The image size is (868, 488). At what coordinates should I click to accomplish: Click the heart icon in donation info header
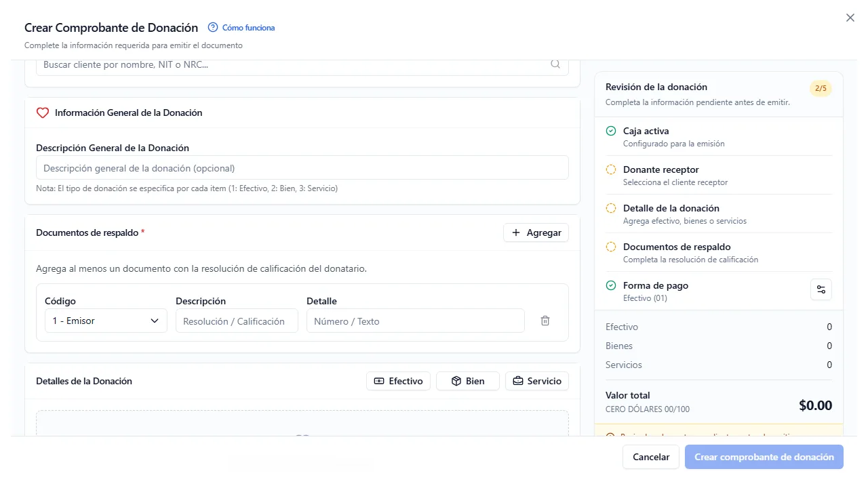43,113
